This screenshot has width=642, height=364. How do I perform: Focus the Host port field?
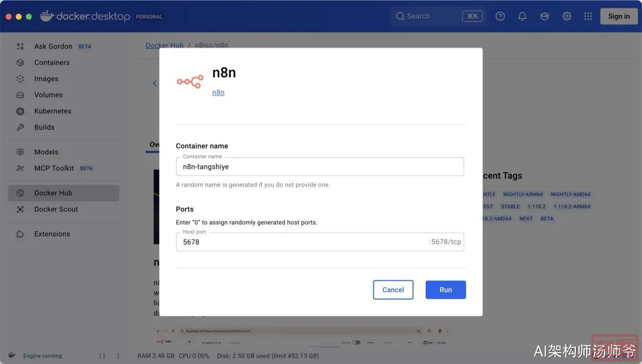coord(303,242)
